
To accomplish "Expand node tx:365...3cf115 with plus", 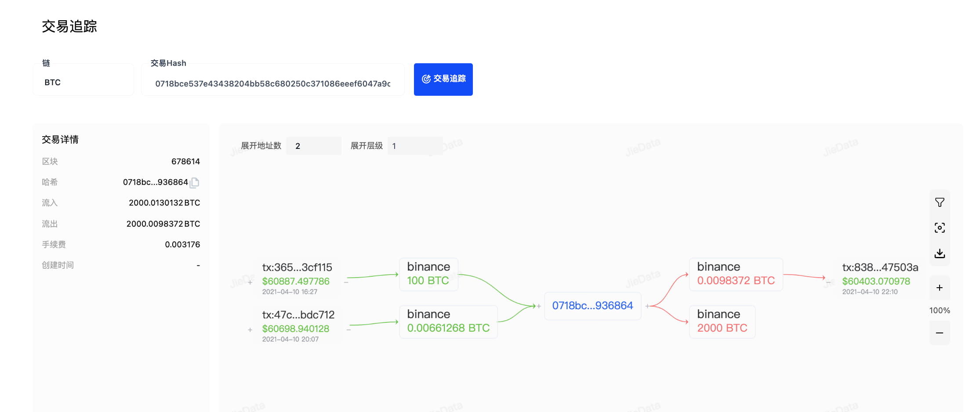I will pyautogui.click(x=250, y=282).
